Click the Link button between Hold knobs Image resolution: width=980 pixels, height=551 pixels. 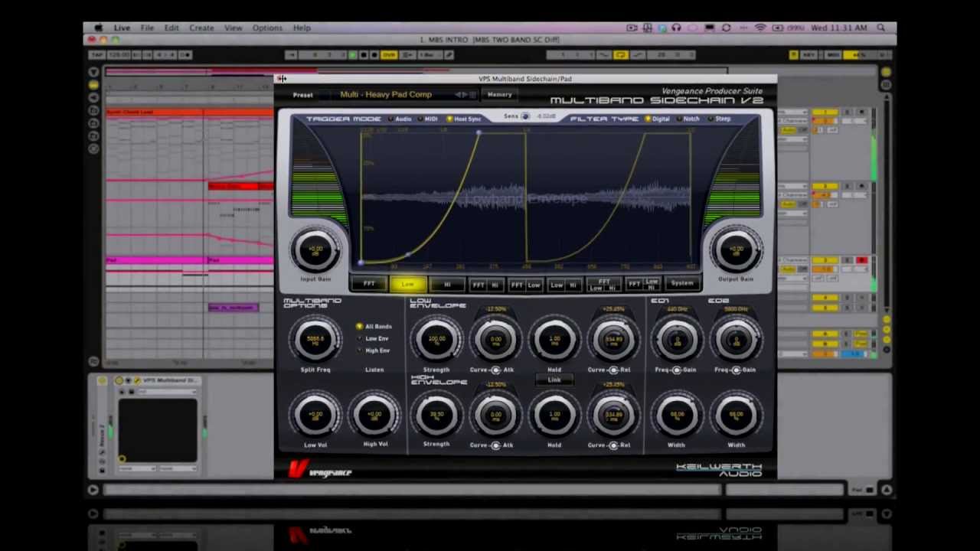pyautogui.click(x=554, y=380)
